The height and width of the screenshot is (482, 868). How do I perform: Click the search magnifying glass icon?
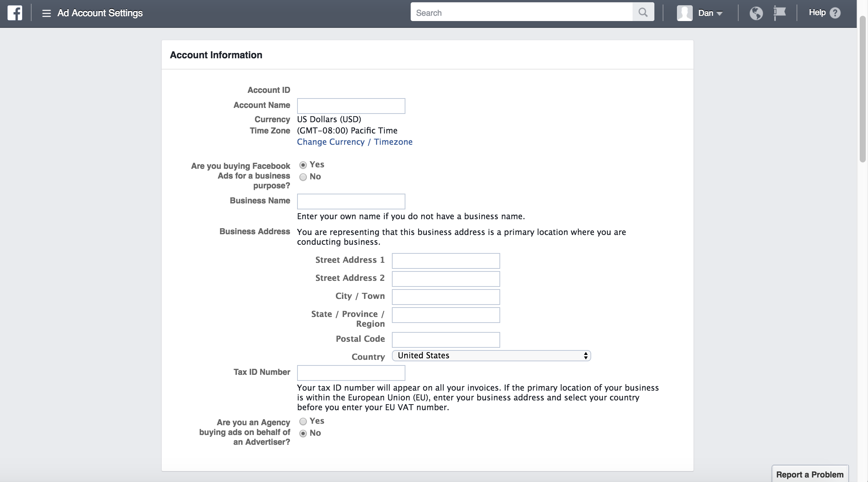click(x=643, y=12)
